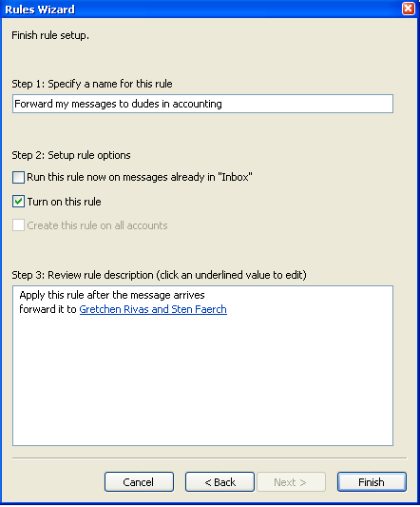420x507 pixels.
Task: Click the greyed-out Next > button
Action: click(x=291, y=481)
